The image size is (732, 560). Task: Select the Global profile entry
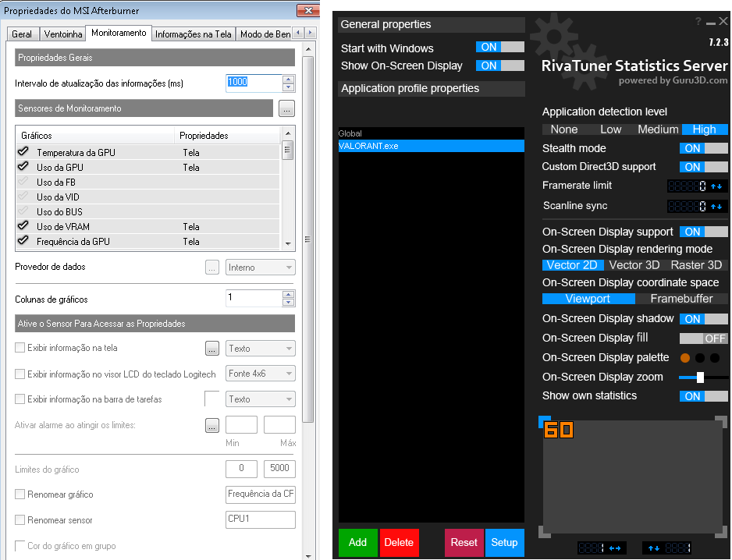pos(432,133)
